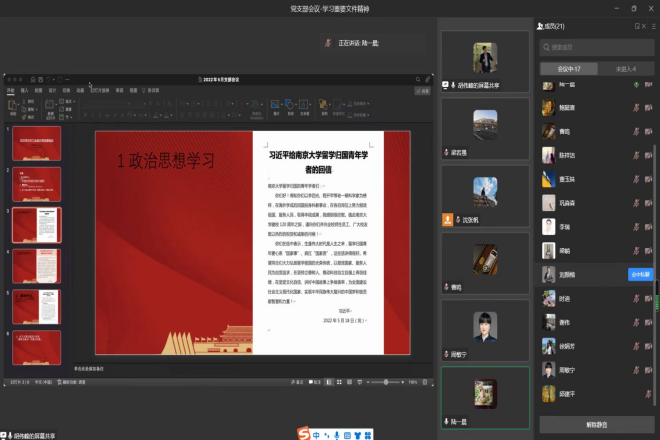Pop out the members panel window icon
This screenshot has height=440, width=660.
tap(639, 26)
